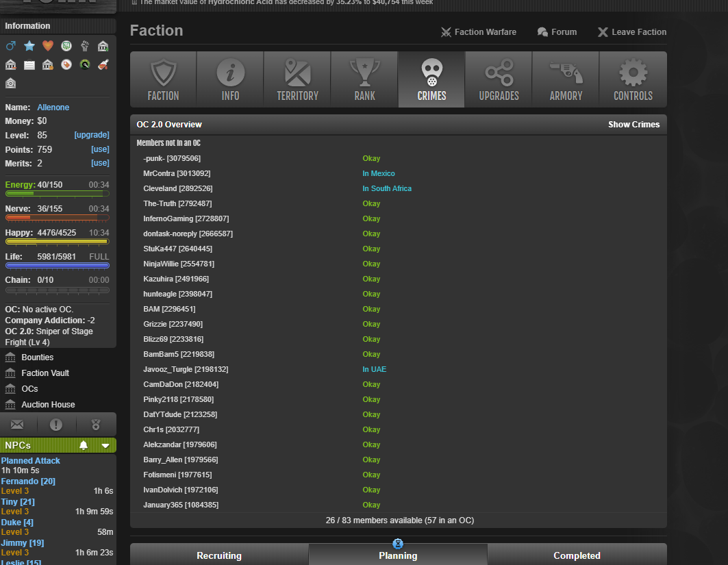Click Show Crimes button

633,125
